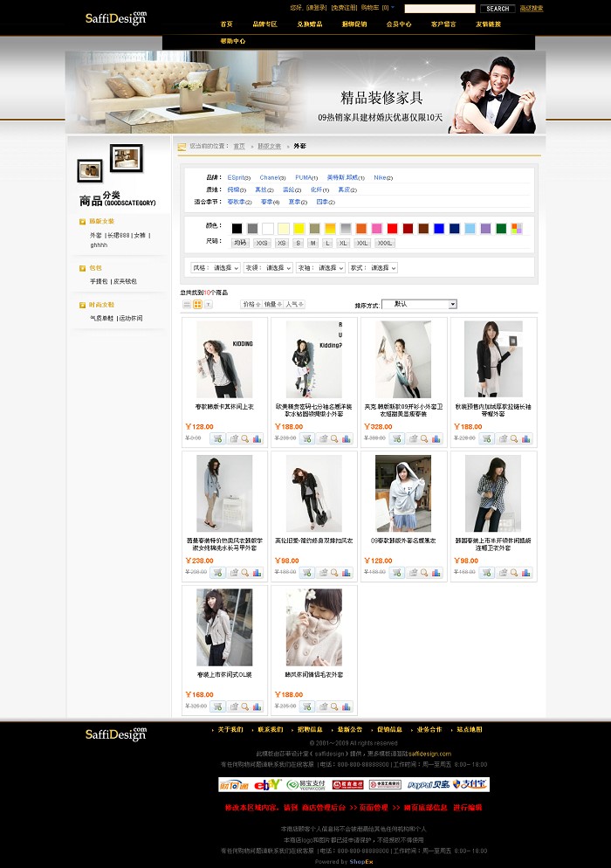The width and height of the screenshot is (611, 868).
Task: Select size S filter
Action: (299, 243)
